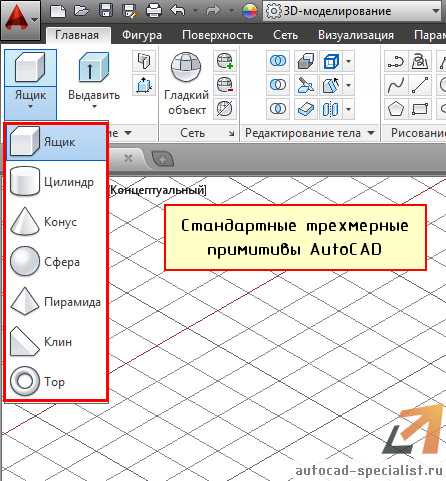Click the Save disk icon

106,10
